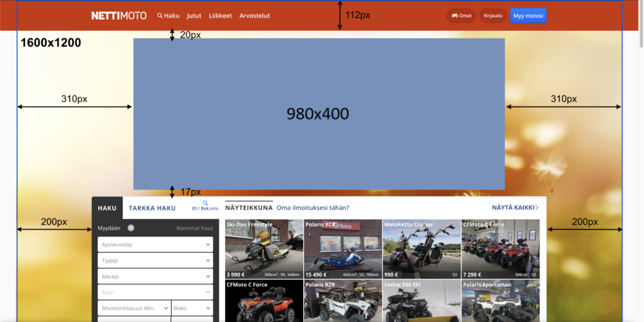Open the Arvostelut navigation item
This screenshot has width=644, height=322.
[255, 16]
